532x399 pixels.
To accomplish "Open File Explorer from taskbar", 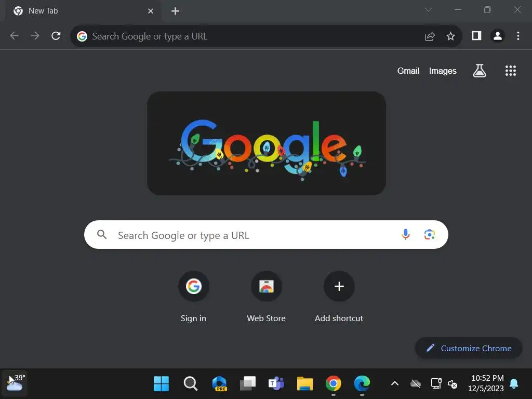I will tap(304, 384).
